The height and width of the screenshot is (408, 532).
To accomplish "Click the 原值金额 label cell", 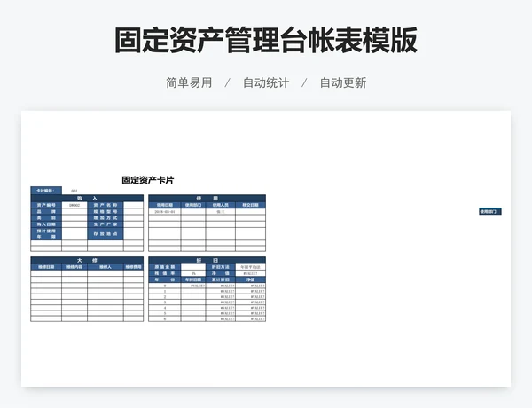I will coord(165,267).
